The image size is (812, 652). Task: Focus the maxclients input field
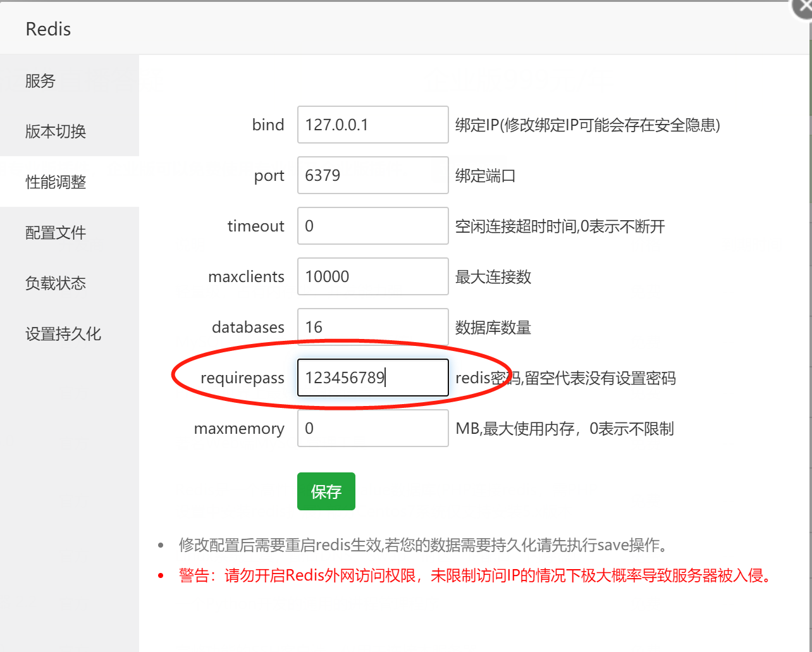click(373, 276)
